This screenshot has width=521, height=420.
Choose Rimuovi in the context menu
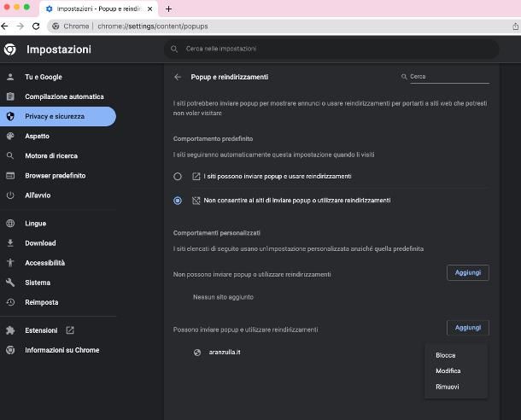[456, 387]
